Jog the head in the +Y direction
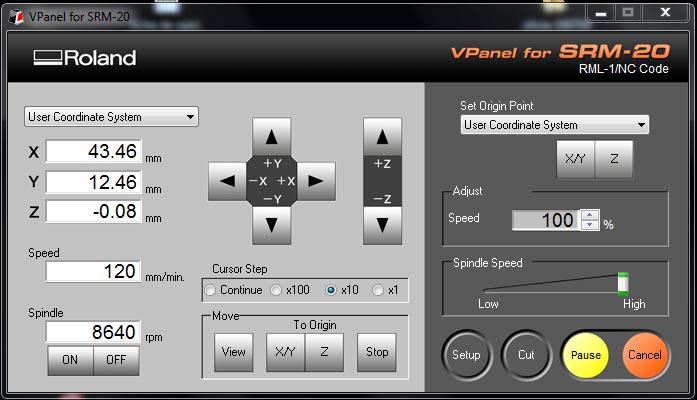The height and width of the screenshot is (400, 697). 272,137
